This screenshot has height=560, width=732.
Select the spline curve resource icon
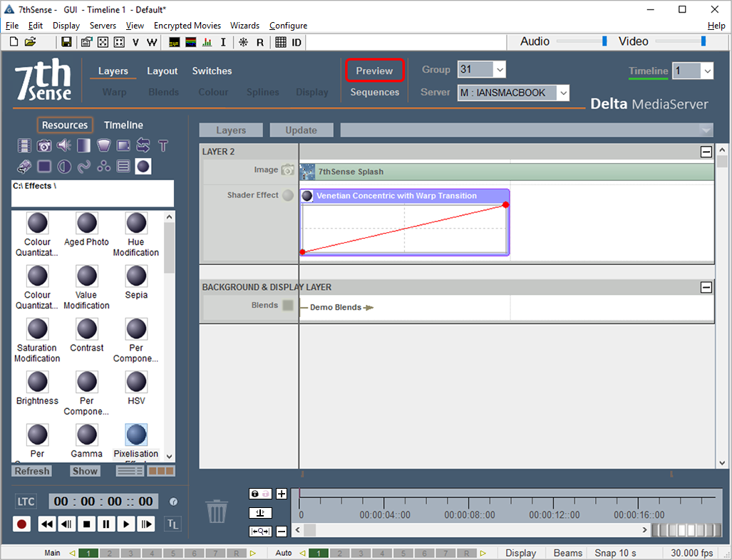click(83, 166)
